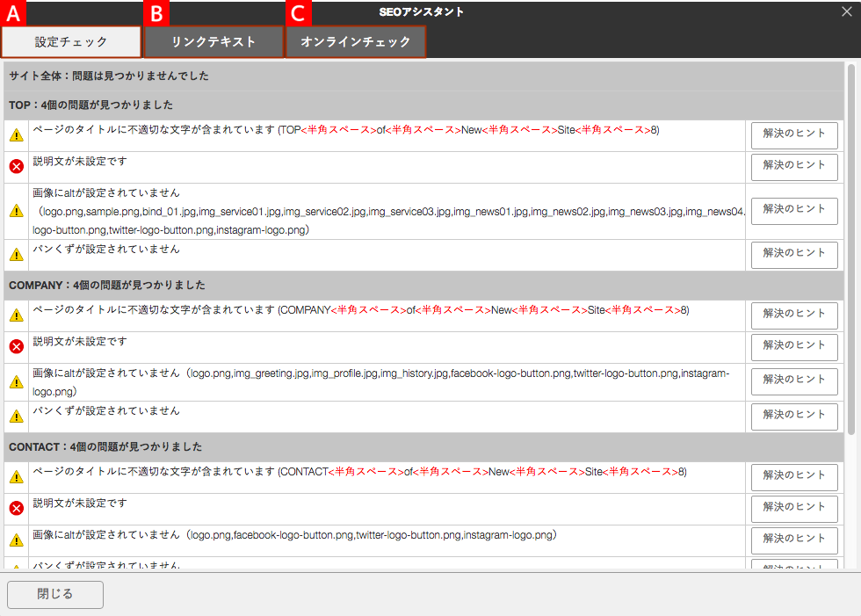Click the TOP alt text listing bind_01.jpg
The height and width of the screenshot is (616, 861).
(x=388, y=212)
